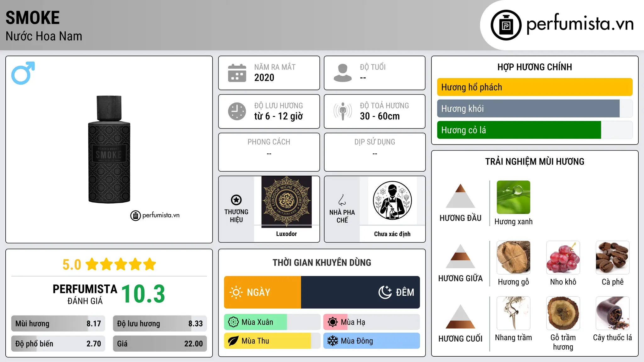Click the Độ phổ biến 2.70 score bar
The image size is (644, 362).
pyautogui.click(x=58, y=343)
